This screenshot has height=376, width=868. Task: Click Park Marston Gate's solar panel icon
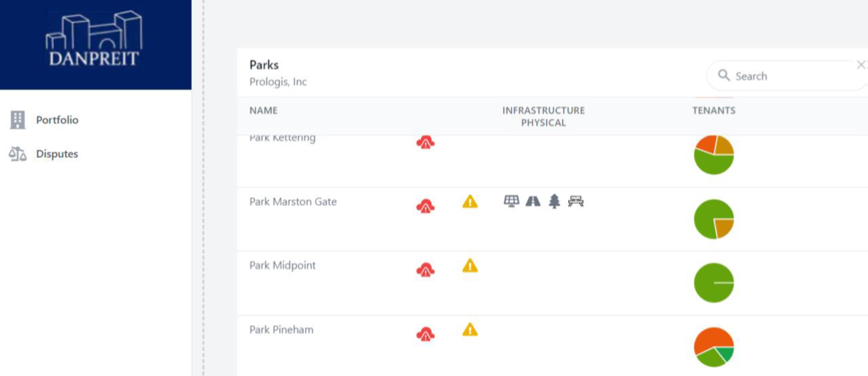tap(511, 201)
